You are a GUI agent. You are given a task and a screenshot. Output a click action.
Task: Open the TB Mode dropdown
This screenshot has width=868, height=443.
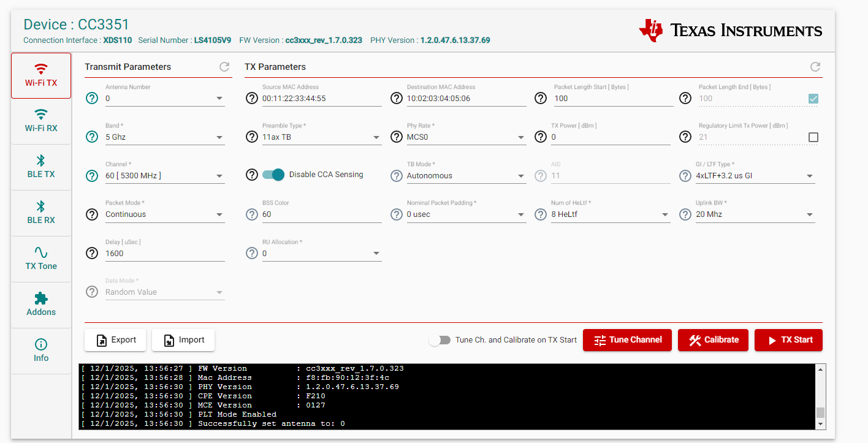[466, 176]
